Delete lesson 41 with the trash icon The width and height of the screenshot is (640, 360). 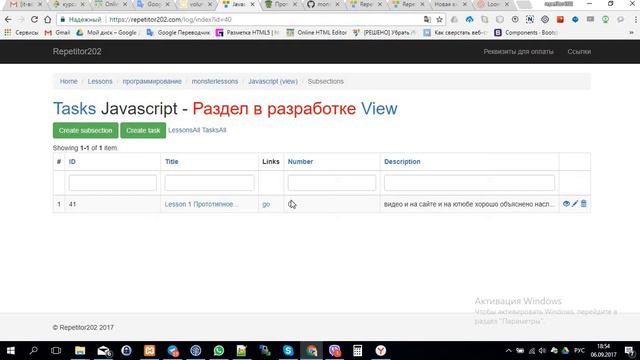[584, 204]
